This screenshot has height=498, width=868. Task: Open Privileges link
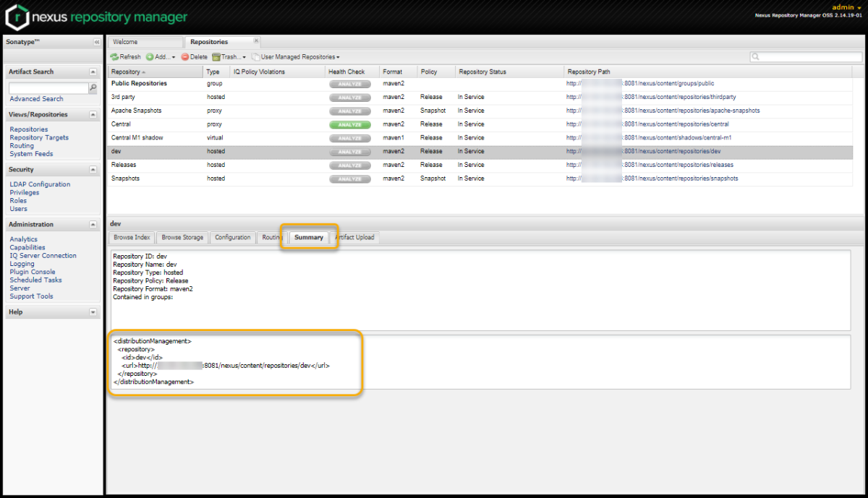tap(25, 193)
